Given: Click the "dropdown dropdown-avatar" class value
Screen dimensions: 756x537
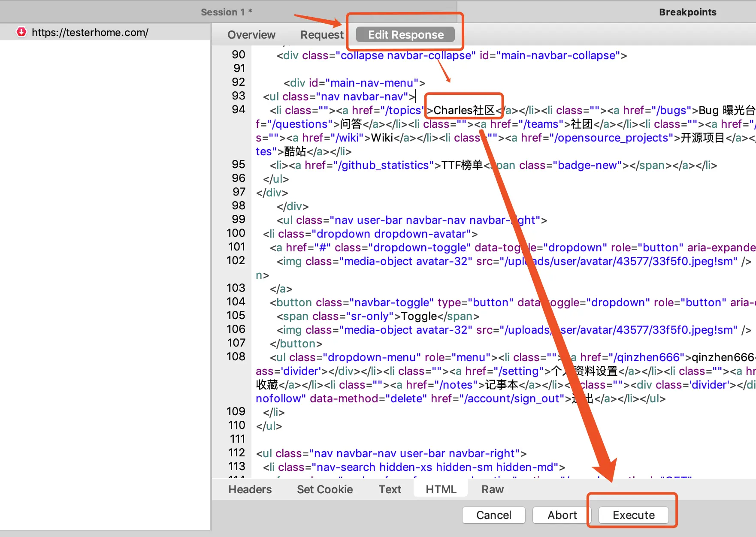Looking at the screenshot, I should click(391, 234).
